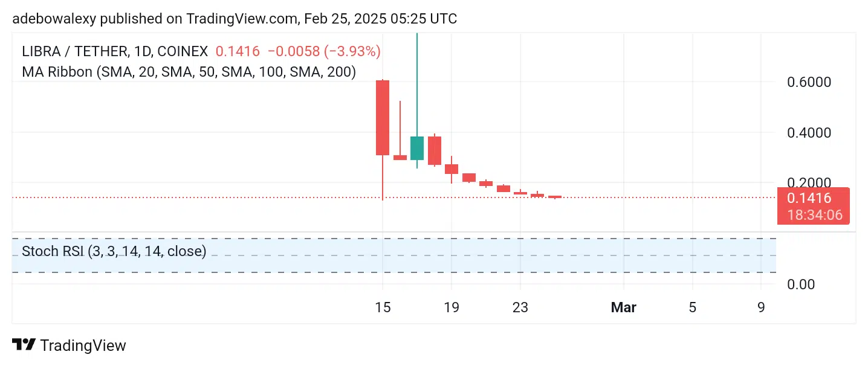The width and height of the screenshot is (868, 366).
Task: Select the Stoch RSI indicator legend
Action: pyautogui.click(x=114, y=251)
